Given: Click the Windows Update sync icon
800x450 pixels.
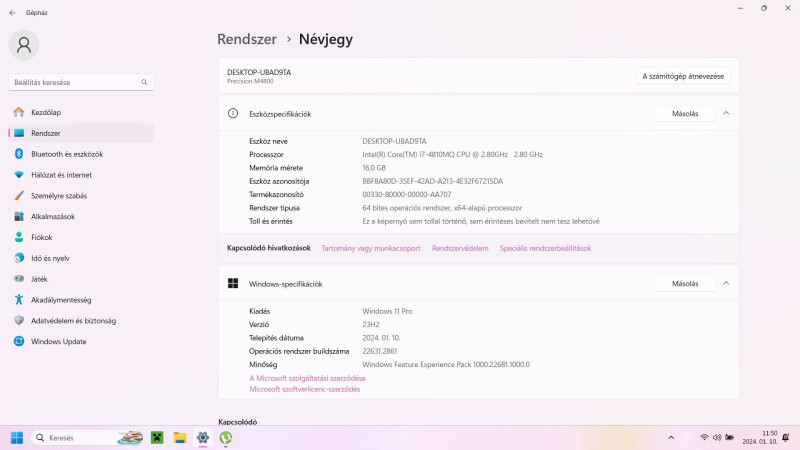Looking at the screenshot, I should (19, 341).
